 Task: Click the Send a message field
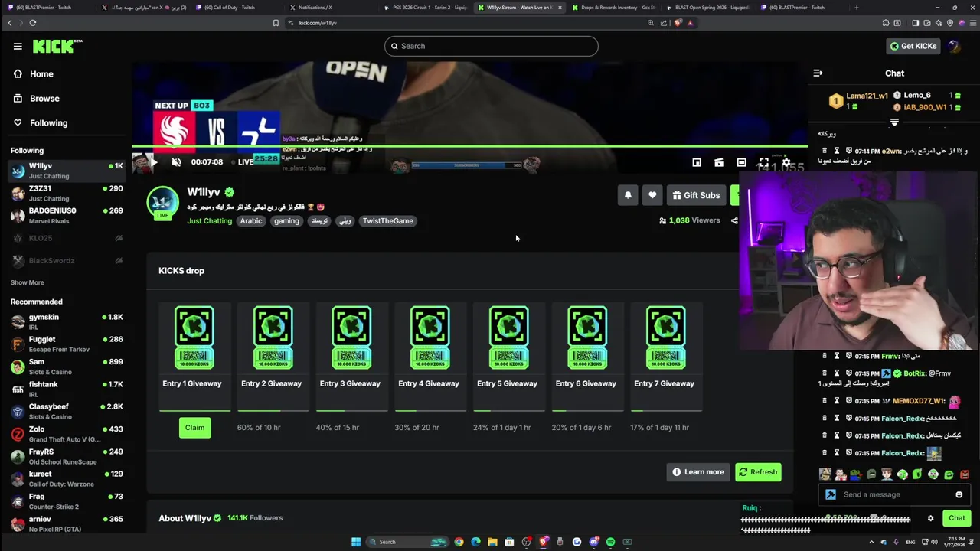coord(893,495)
